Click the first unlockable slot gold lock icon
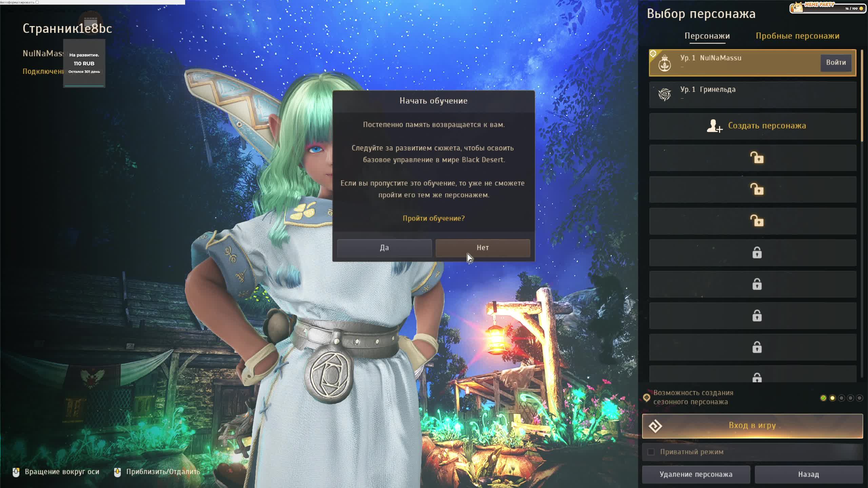 (x=757, y=158)
